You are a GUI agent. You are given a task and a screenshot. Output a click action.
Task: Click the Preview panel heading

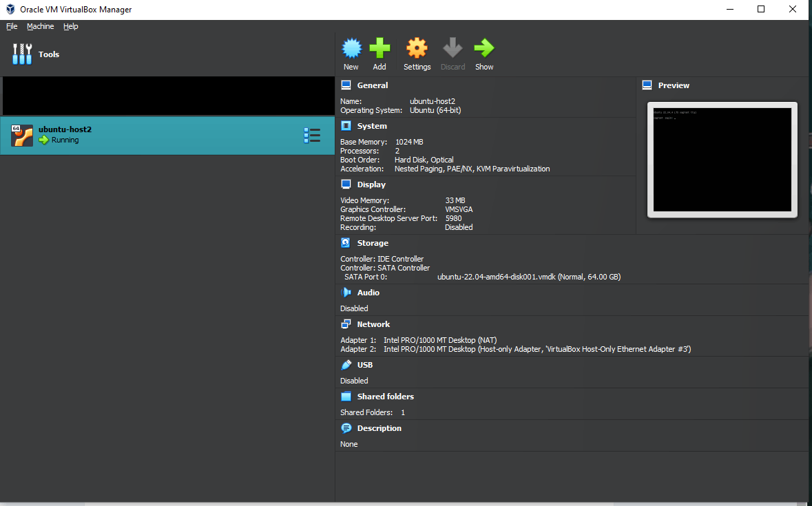673,85
